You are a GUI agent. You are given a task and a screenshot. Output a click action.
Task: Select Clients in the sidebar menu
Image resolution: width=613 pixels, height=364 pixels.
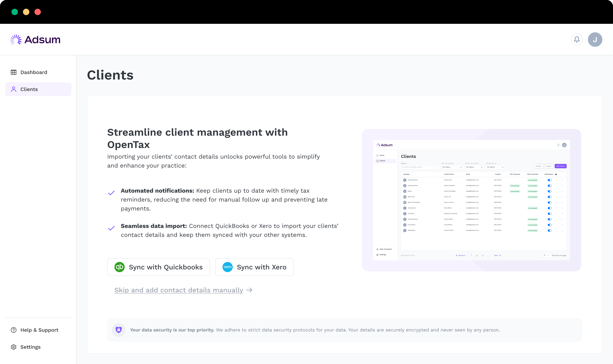pyautogui.click(x=29, y=89)
